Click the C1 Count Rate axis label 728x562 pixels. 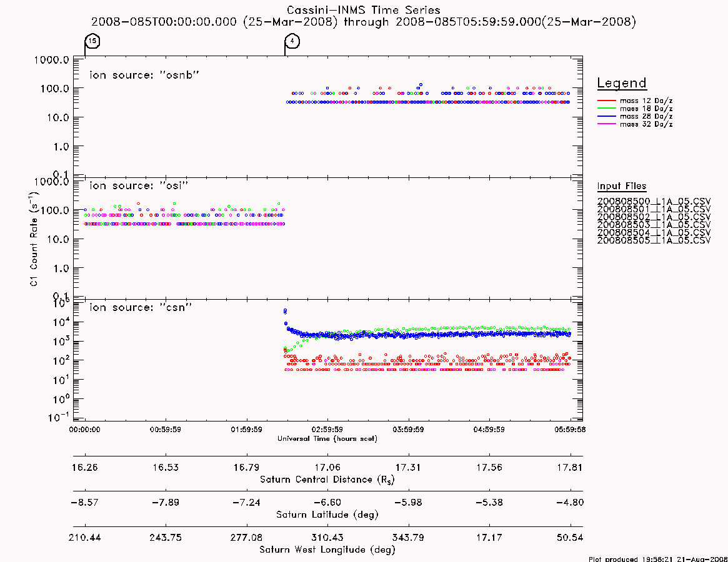coord(34,239)
